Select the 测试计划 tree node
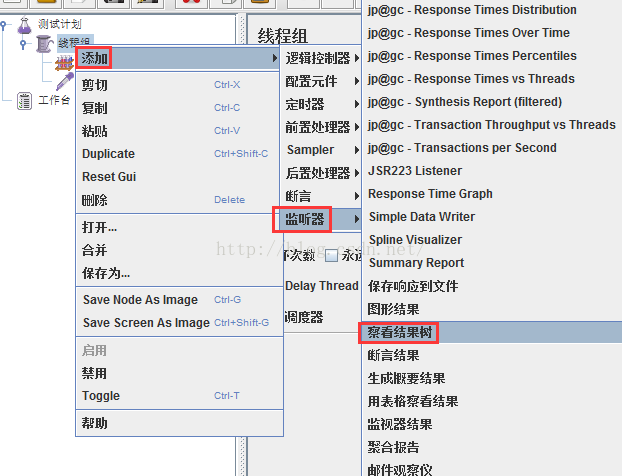 (x=60, y=25)
